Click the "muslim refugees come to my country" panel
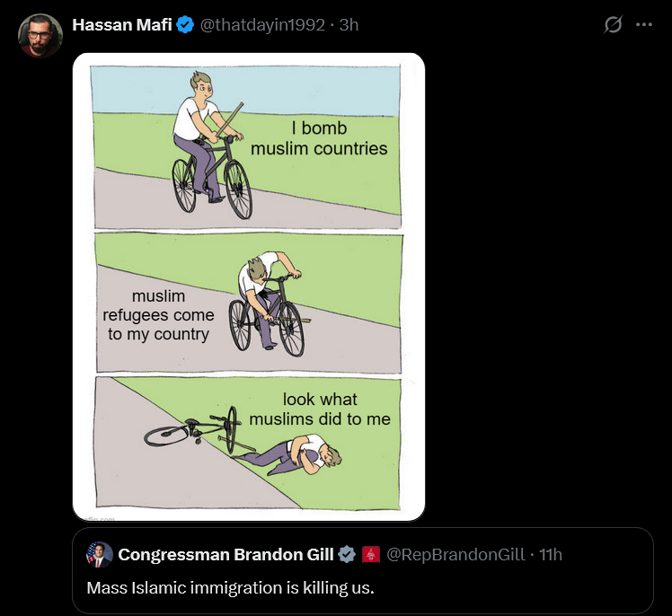The height and width of the screenshot is (616, 672). coord(248,303)
